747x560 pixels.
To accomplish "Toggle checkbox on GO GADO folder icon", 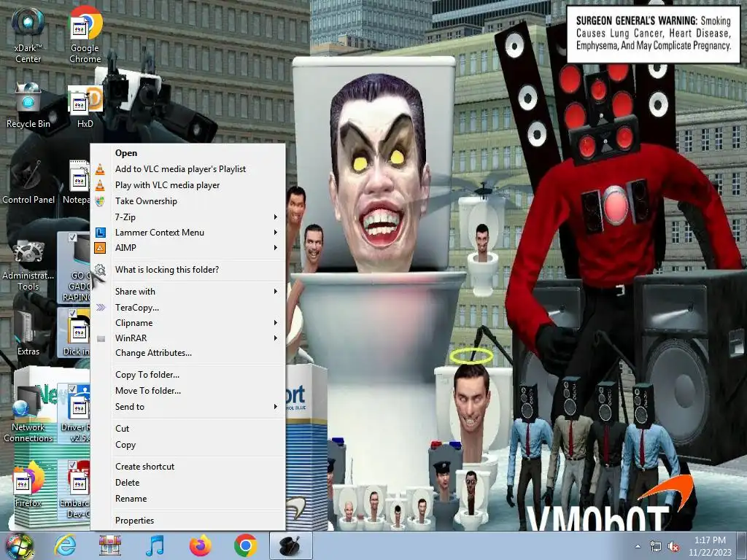I will (x=72, y=237).
